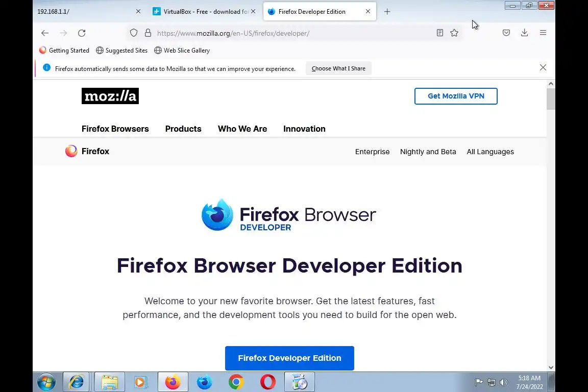Download Firefox Developer Edition blue button
This screenshot has height=392, width=588.
click(289, 358)
